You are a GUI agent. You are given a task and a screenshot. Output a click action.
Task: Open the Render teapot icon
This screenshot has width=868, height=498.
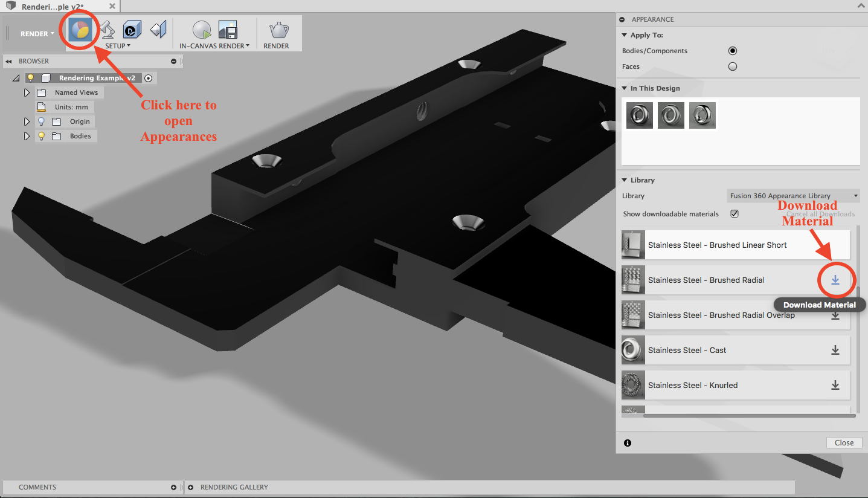click(277, 29)
